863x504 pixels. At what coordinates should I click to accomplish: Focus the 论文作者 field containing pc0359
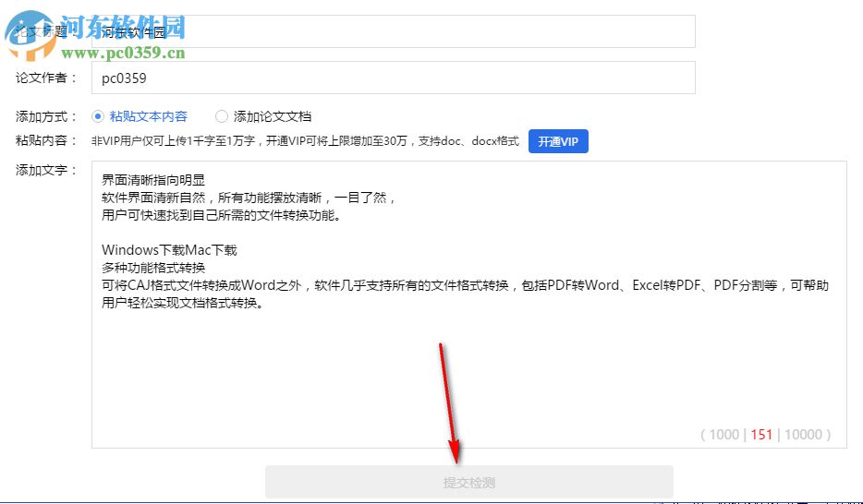tap(393, 78)
